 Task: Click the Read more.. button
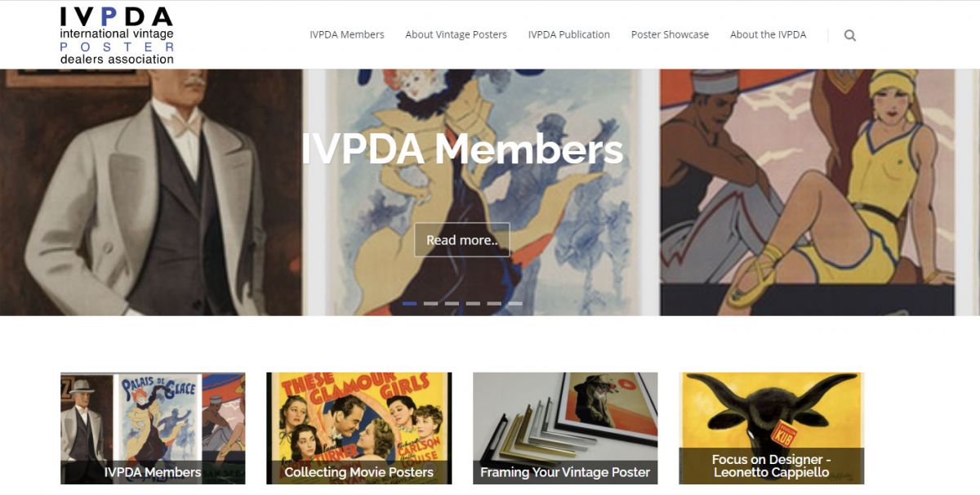pyautogui.click(x=462, y=240)
